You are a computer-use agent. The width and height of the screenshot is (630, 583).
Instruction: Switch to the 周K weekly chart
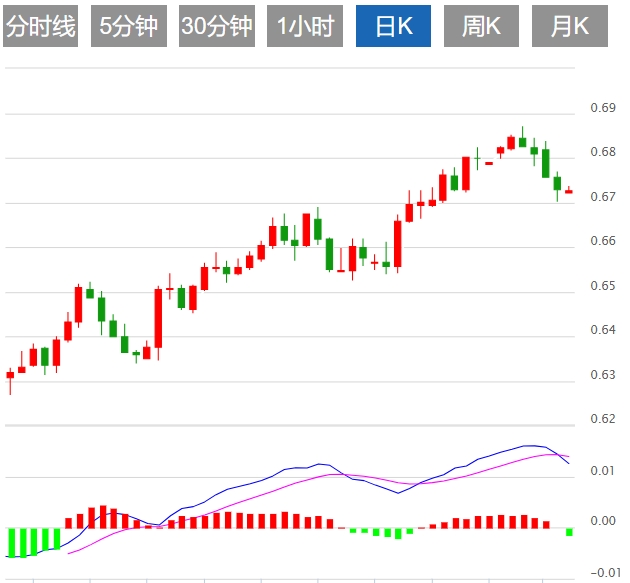[481, 27]
